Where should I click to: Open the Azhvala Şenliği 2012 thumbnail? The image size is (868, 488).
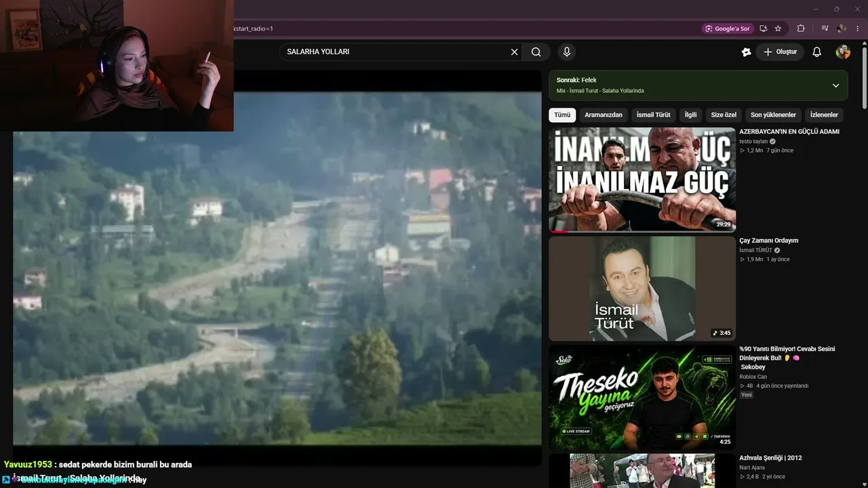[642, 471]
